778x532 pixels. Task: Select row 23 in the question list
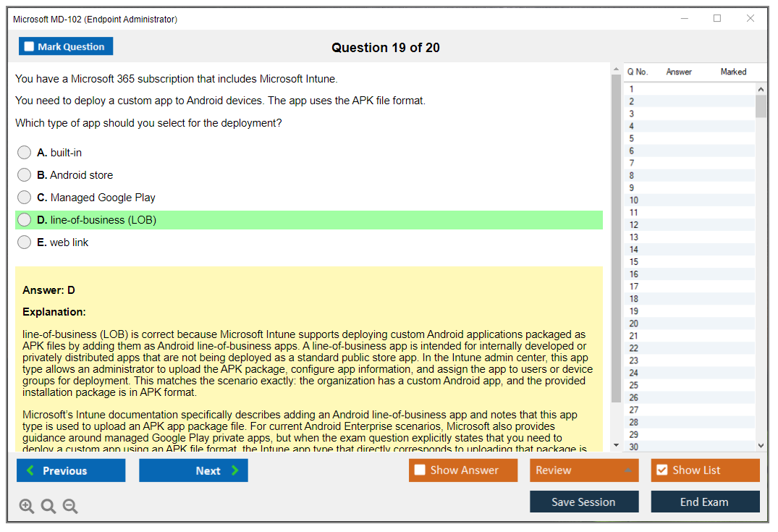690,360
